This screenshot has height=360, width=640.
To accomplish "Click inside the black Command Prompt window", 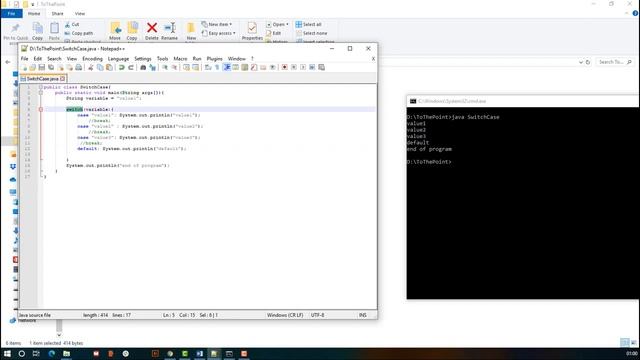I will [x=523, y=203].
